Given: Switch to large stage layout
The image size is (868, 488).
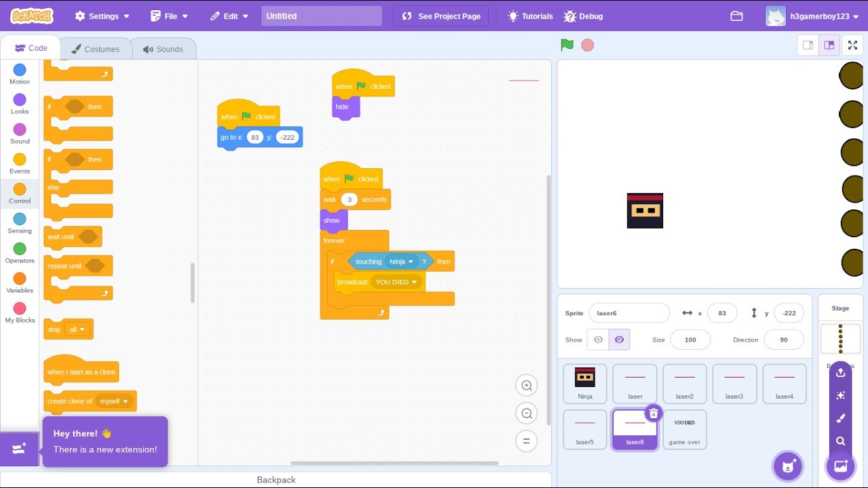Looking at the screenshot, I should click(x=829, y=45).
